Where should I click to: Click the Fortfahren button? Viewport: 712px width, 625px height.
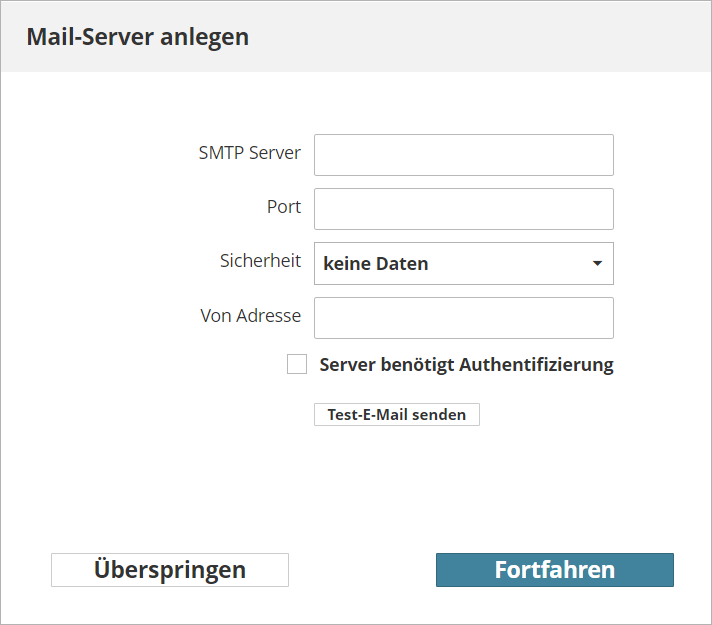pyautogui.click(x=555, y=570)
